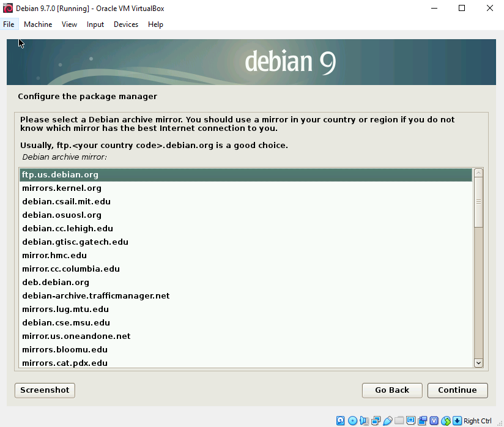This screenshot has height=427, width=504.
Task: Click the hard disk activity status icon
Action: [x=341, y=420]
